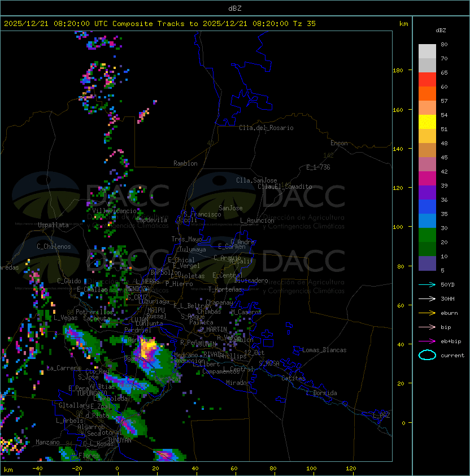The image size is (470, 476).
Task: Click the TUPUNGATO map label
Action: (92, 393)
